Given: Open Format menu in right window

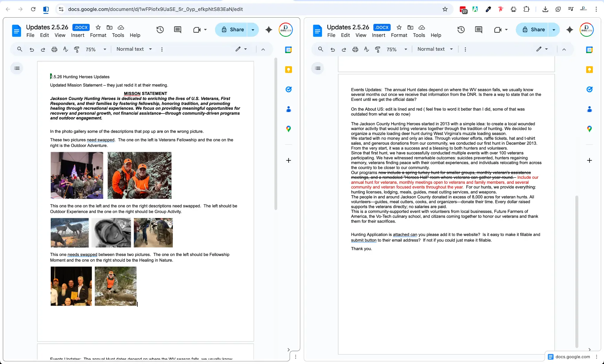Looking at the screenshot, I should (399, 35).
